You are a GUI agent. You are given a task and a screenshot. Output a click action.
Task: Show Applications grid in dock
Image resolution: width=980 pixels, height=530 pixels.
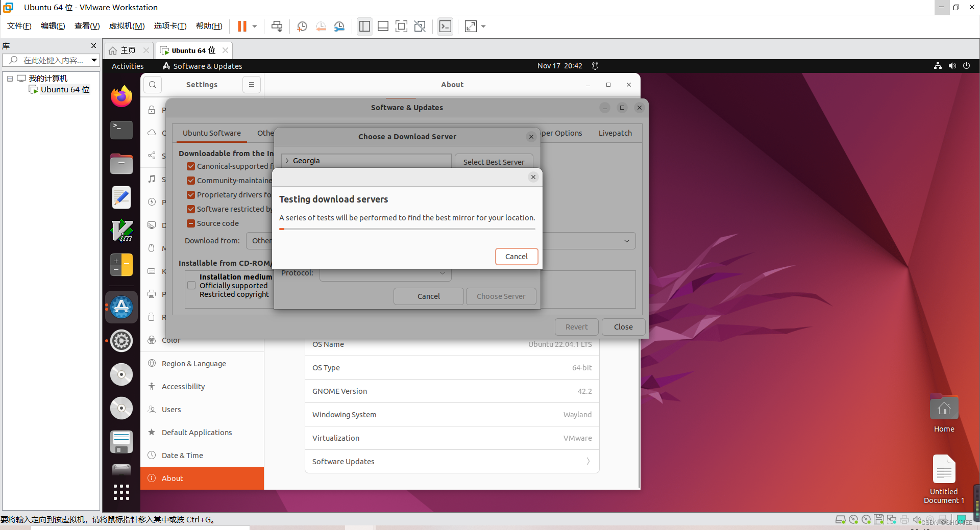pos(121,492)
